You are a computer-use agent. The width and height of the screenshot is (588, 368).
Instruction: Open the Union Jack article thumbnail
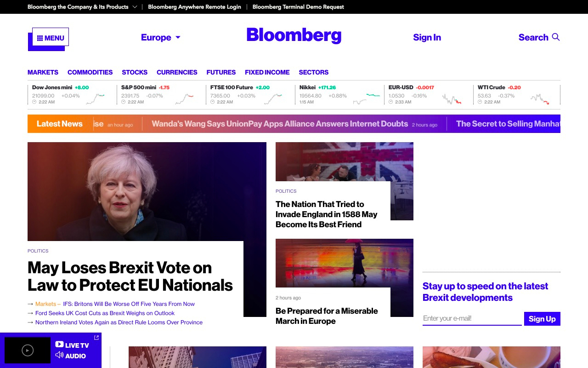[x=345, y=161]
